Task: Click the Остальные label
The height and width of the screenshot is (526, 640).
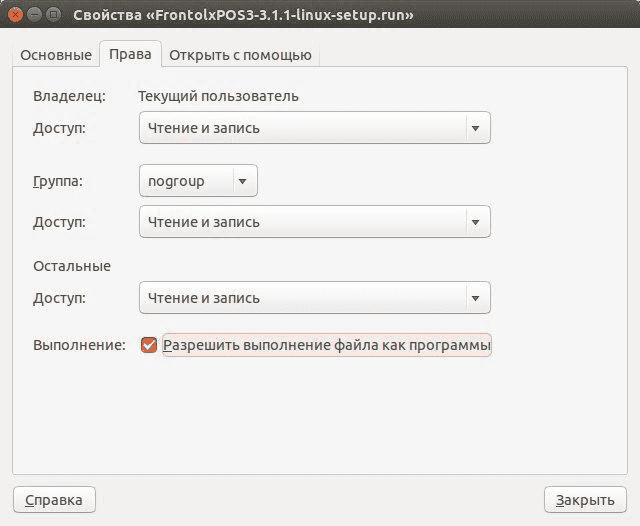Action: point(72,266)
